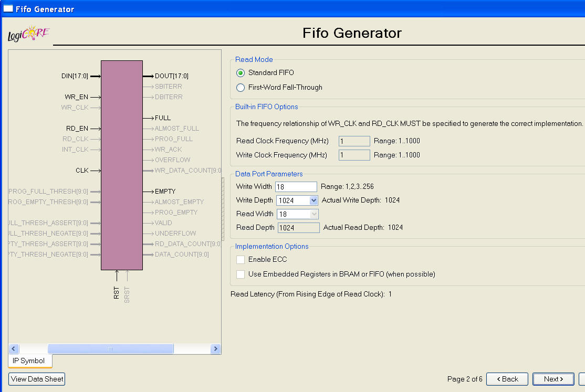585x392 pixels.
Task: Click the DOUT[17:0] port label
Action: click(x=172, y=76)
